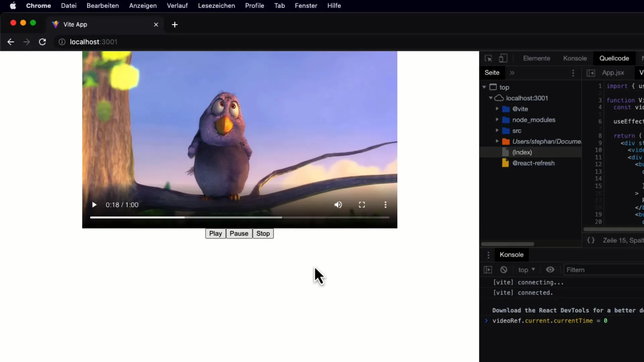The image size is (644, 362).
Task: Click the Mute/Volume icon in video
Action: coord(338,205)
